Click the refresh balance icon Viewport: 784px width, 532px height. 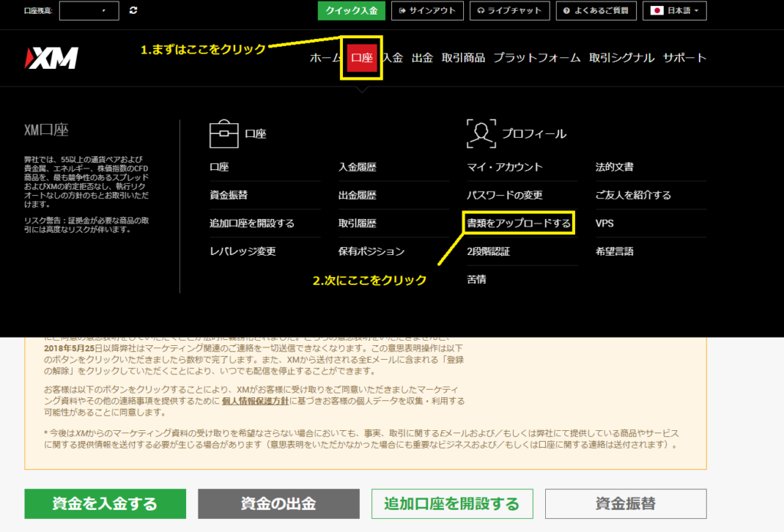point(134,11)
